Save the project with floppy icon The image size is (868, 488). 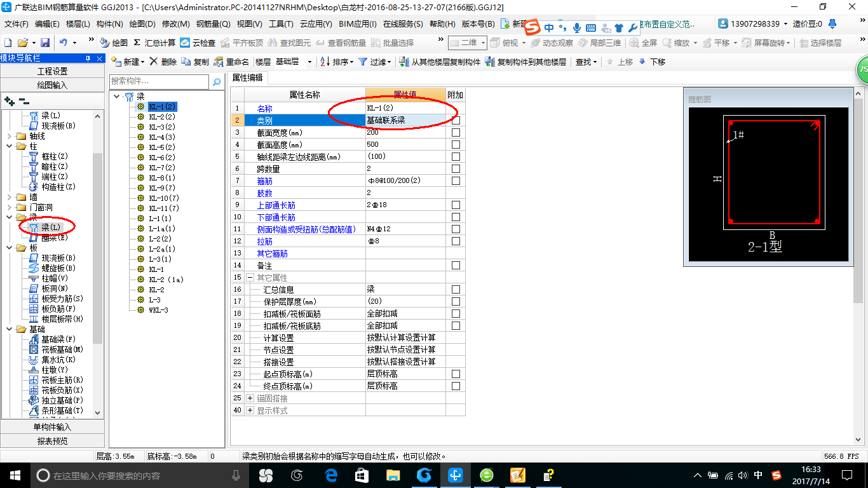[x=45, y=43]
